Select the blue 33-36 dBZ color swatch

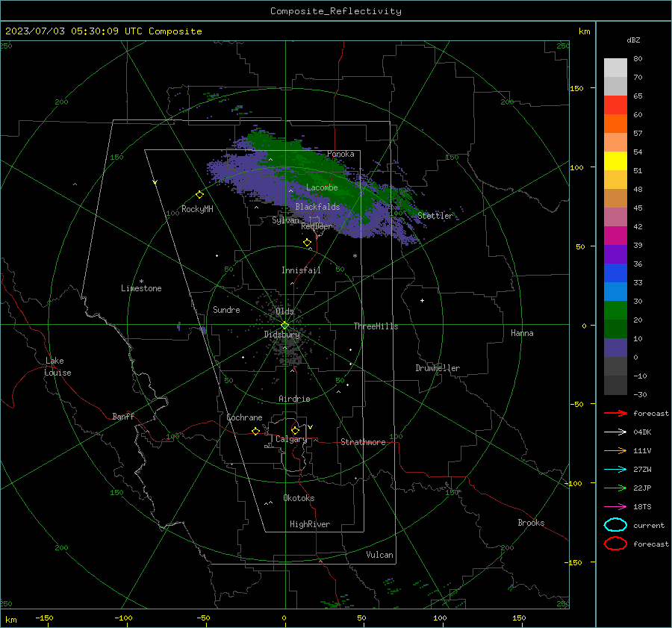[615, 273]
